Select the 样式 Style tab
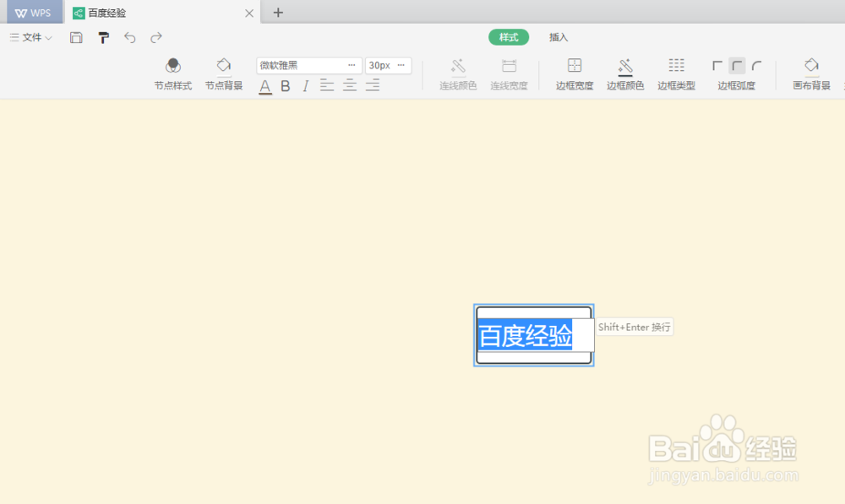The image size is (845, 504). [508, 37]
